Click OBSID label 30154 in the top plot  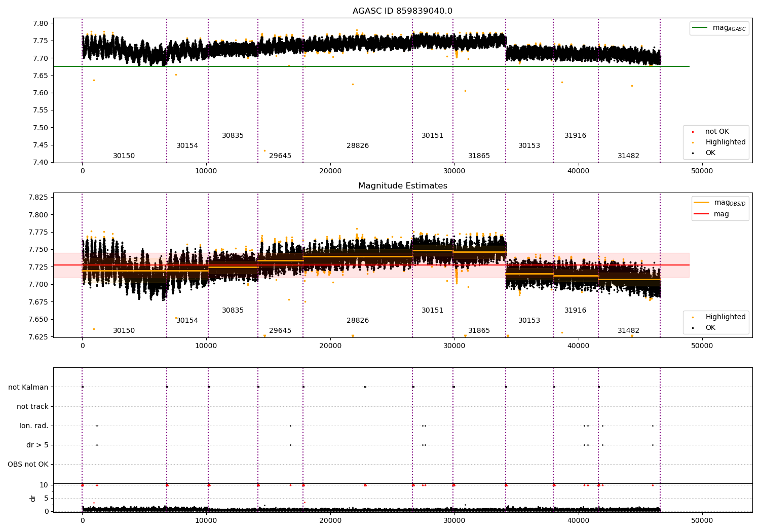coord(187,146)
